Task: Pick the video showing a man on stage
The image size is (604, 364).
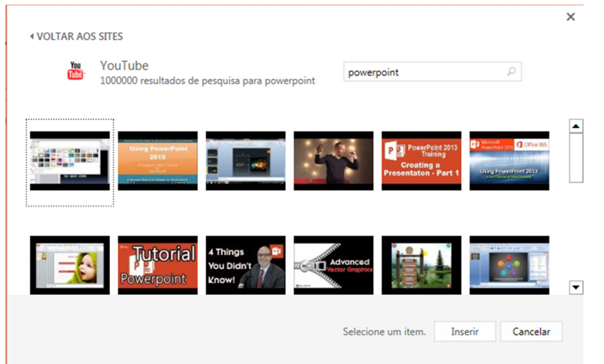Action: pos(333,161)
